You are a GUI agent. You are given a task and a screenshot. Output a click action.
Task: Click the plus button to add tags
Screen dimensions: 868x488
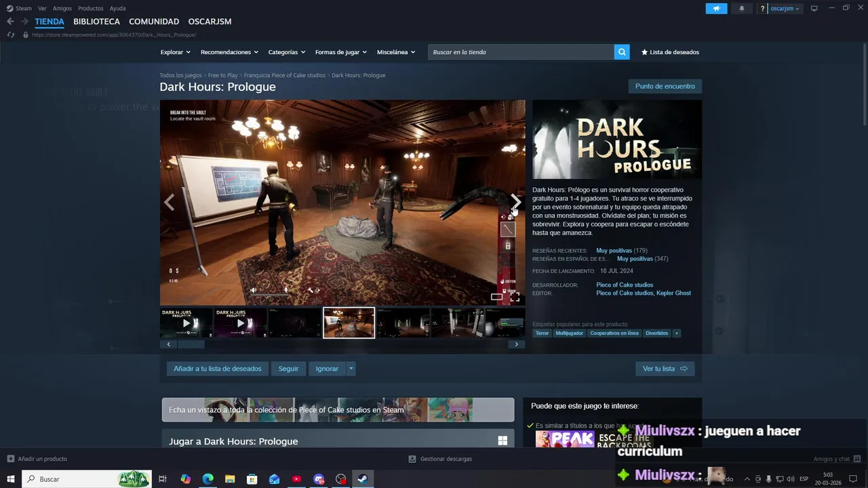tap(676, 333)
